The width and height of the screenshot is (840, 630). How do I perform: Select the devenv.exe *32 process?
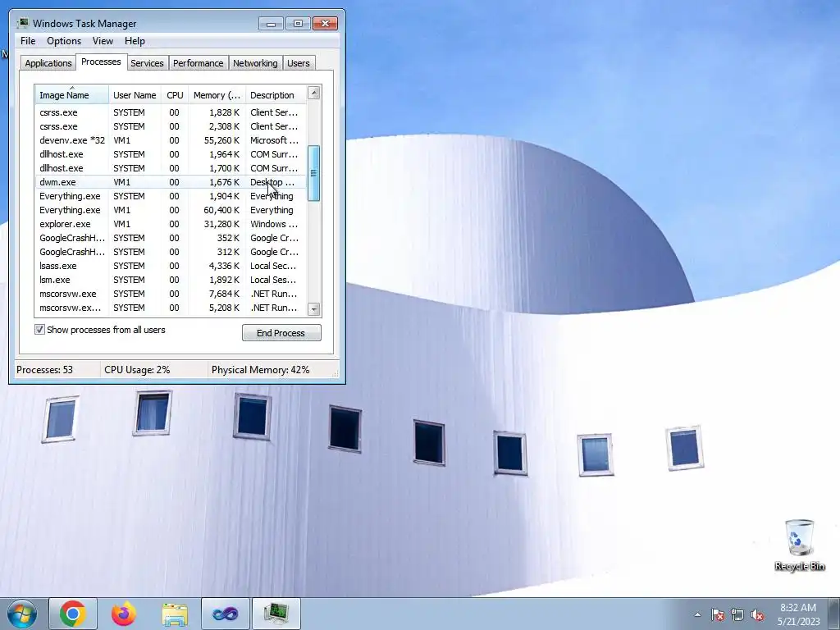click(x=171, y=140)
